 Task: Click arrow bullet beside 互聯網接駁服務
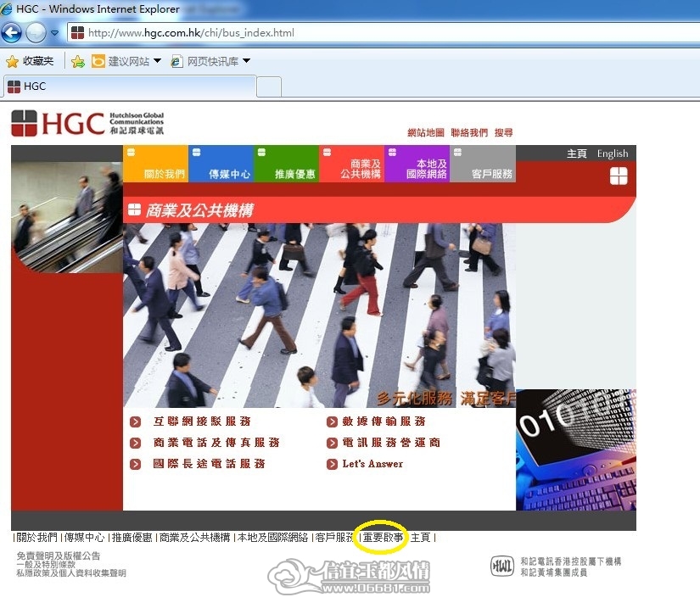135,422
